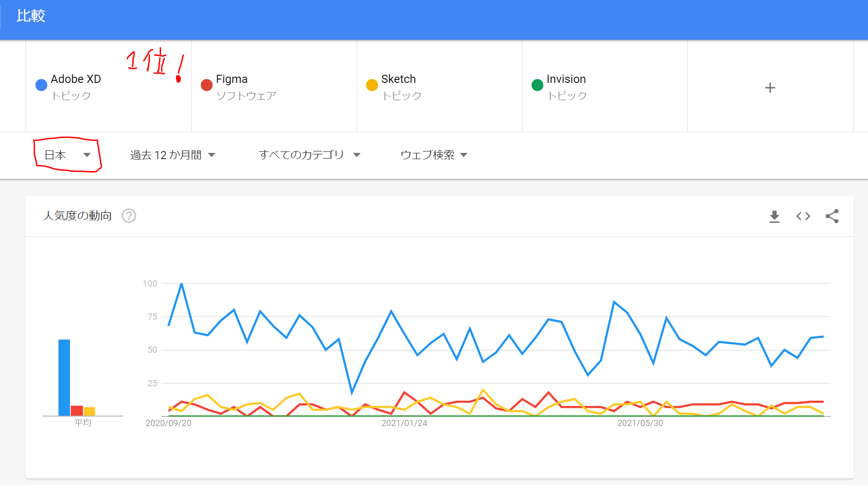The image size is (868, 485).
Task: Click the blue Adobe XD color dot
Action: coord(42,85)
